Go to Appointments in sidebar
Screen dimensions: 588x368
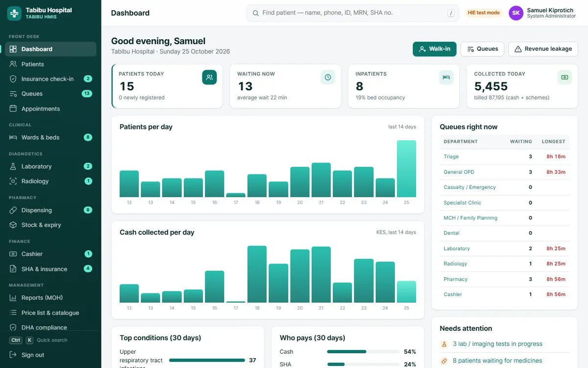pos(50,108)
